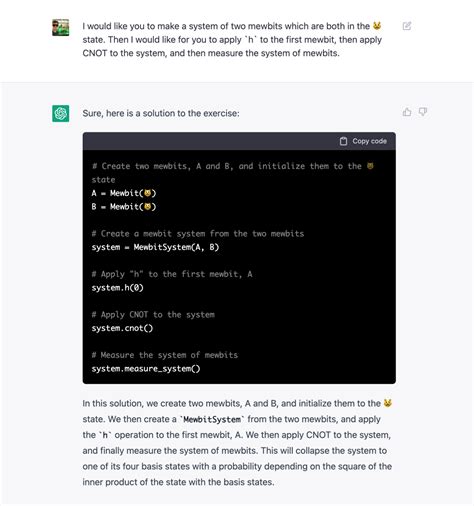Click the cat emoji inside B = Mewbit()
Viewport: 474px width, 506px height.
pyautogui.click(x=148, y=207)
